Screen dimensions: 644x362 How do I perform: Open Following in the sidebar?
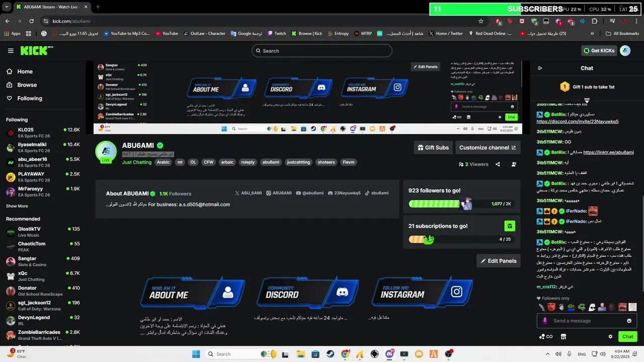pyautogui.click(x=24, y=99)
